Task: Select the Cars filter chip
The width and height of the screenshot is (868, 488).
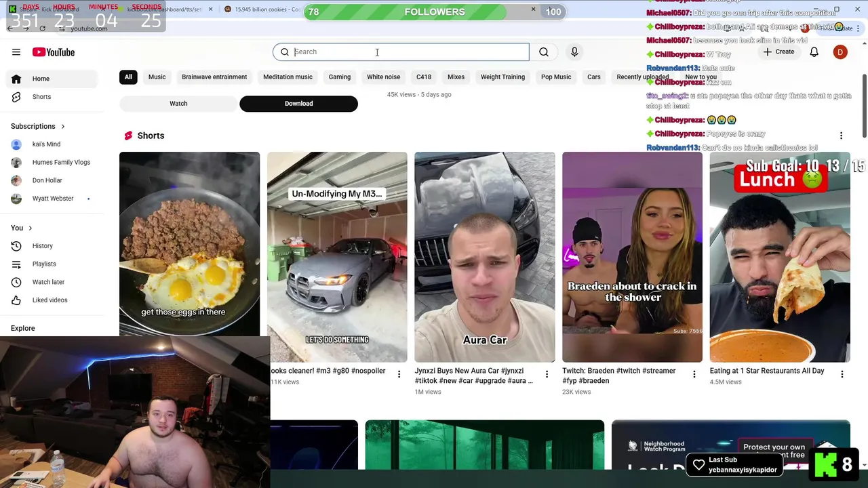Action: point(594,77)
